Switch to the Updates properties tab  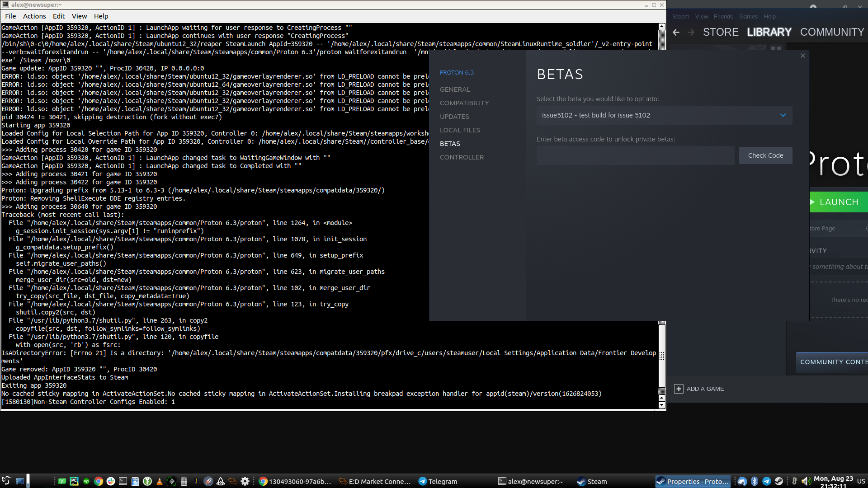(454, 117)
